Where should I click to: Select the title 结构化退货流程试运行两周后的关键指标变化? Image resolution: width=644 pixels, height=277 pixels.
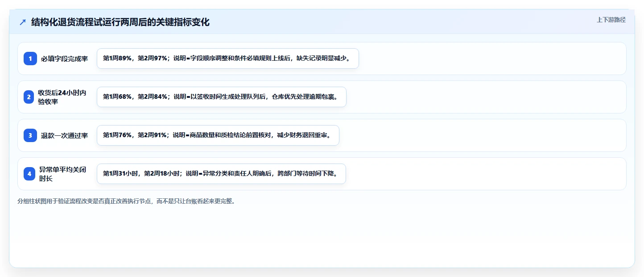coord(120,22)
